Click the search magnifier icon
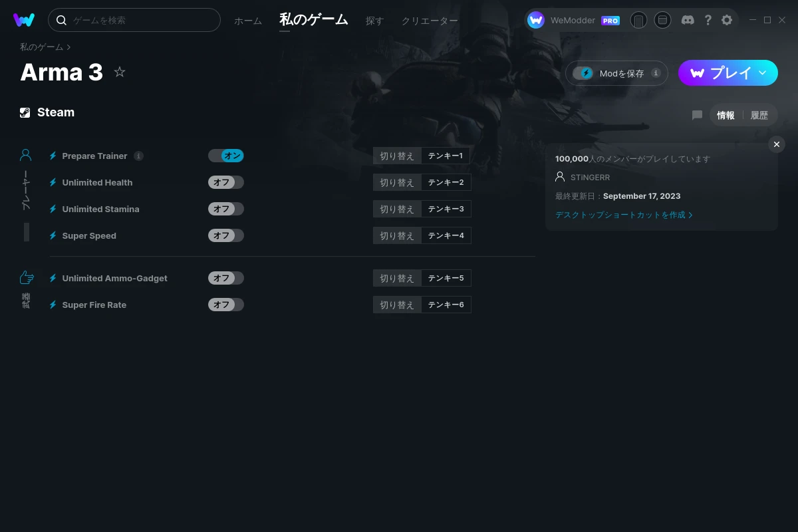This screenshot has width=798, height=532. tap(61, 20)
